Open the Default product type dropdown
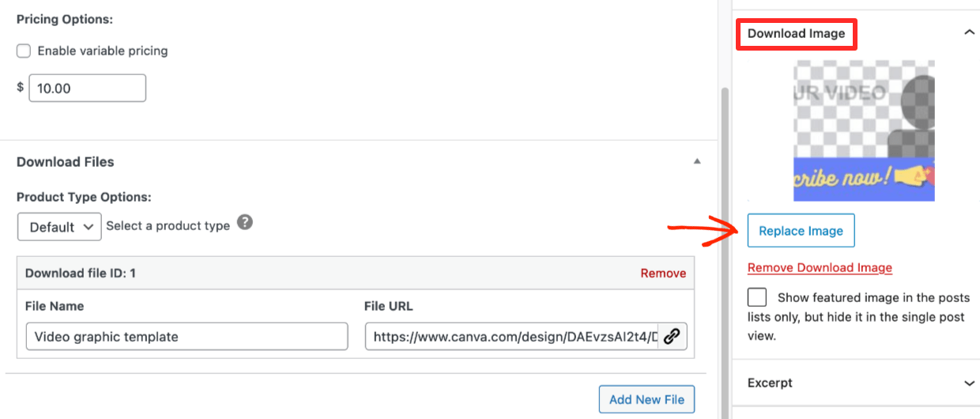The width and height of the screenshot is (980, 419). pos(59,227)
